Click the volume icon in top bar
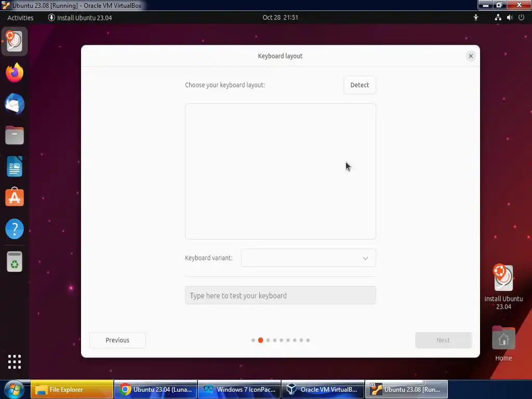 click(510, 18)
